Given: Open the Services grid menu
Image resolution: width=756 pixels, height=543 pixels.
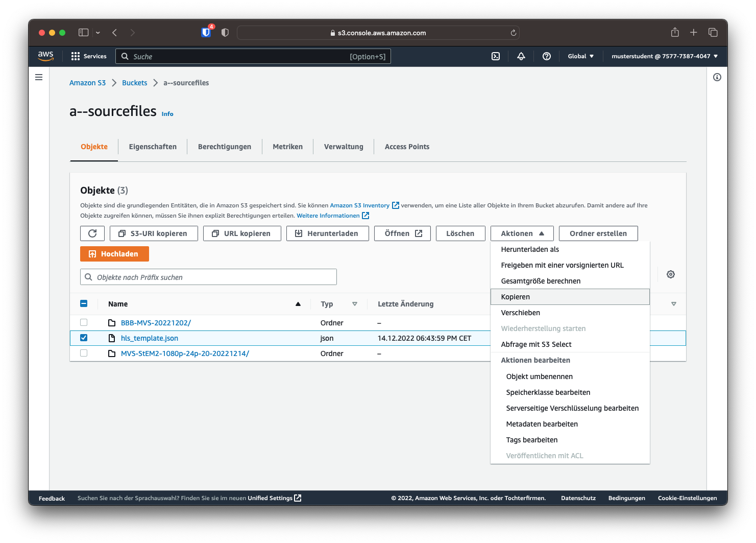Looking at the screenshot, I should pyautogui.click(x=89, y=56).
